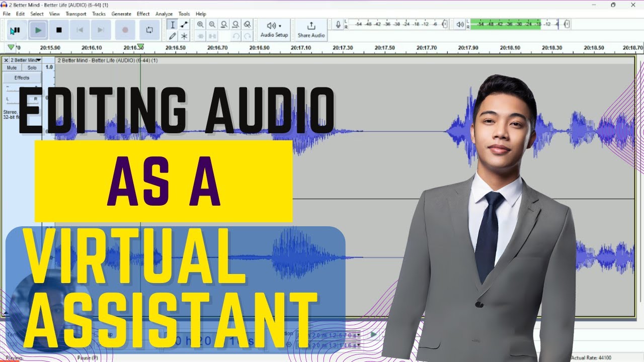Click timeline ruler at 20:17.10
The height and width of the screenshot is (362, 644).
[301, 48]
